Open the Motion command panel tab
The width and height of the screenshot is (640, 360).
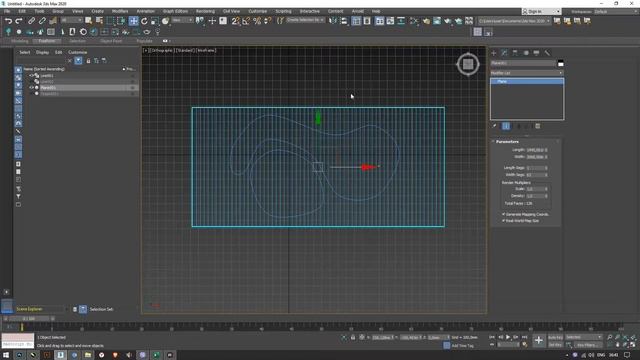[x=526, y=53]
